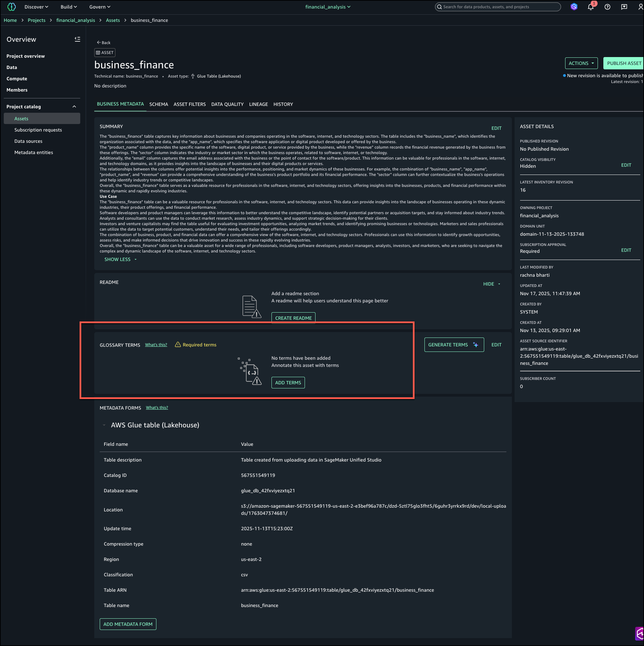
Task: Go to Assets breadcrumb
Action: [113, 20]
